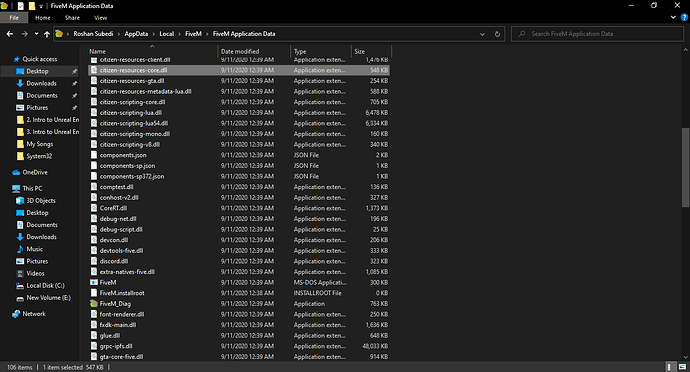Expand the ribbon with the chevron
Viewport: 690px width, 372px height.
(x=673, y=18)
